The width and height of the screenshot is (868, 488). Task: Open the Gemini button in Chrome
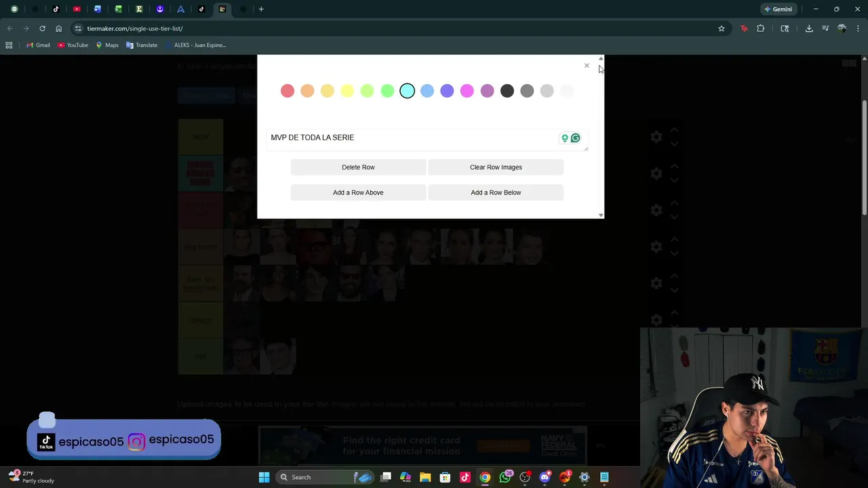pyautogui.click(x=778, y=9)
